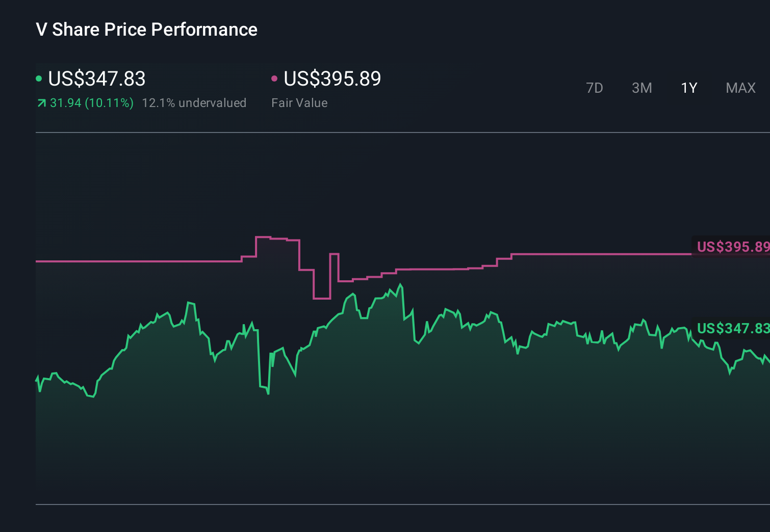Click the green upward trend arrow
This screenshot has width=770, height=532.
tap(41, 103)
